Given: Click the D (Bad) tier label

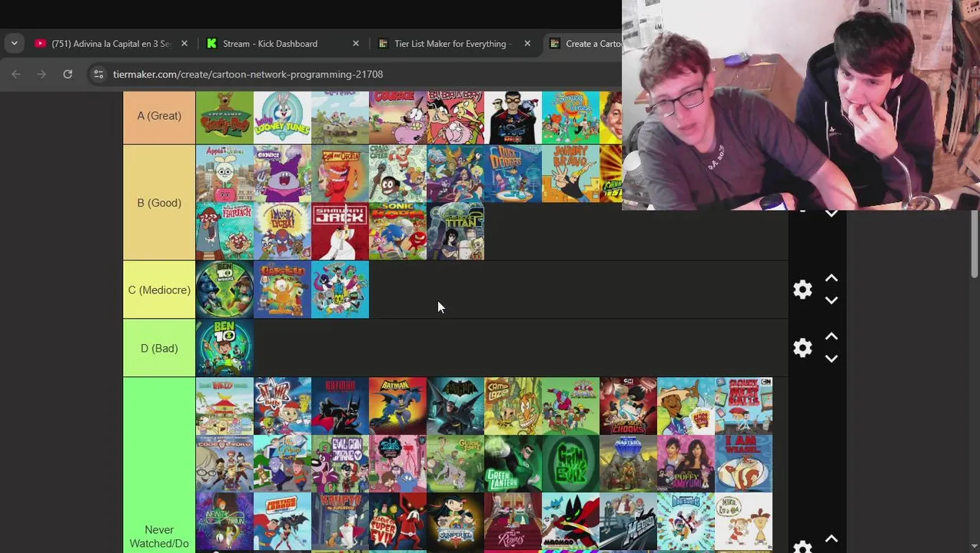Looking at the screenshot, I should [x=159, y=348].
